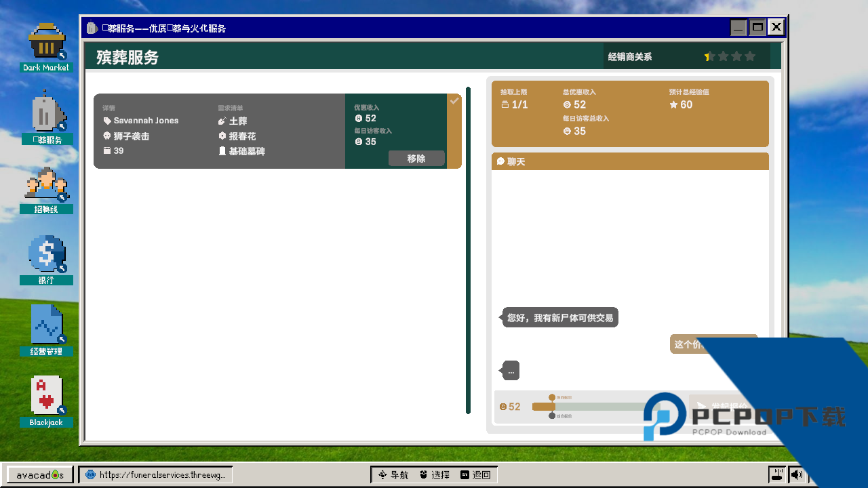Select the funeralservices browser taskbar tab
This screenshot has width=868, height=488.
156,475
